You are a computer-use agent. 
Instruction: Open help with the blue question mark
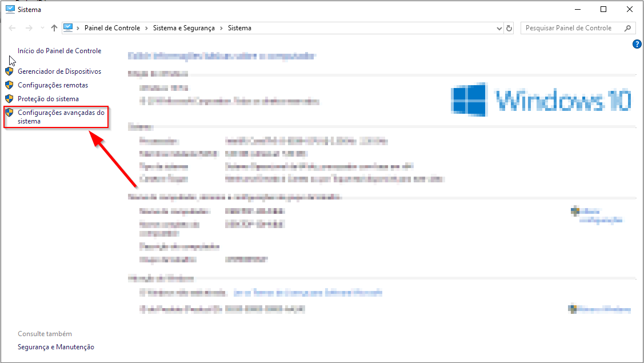637,45
